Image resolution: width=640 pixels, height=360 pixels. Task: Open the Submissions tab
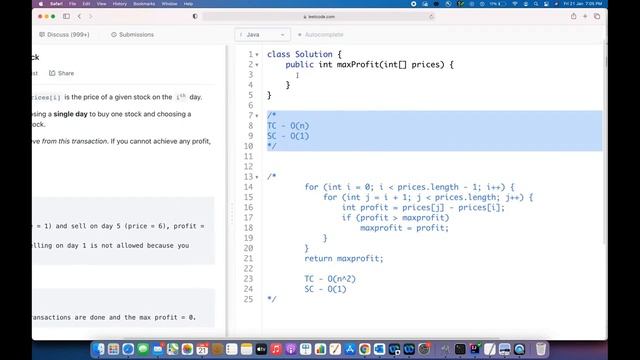tap(133, 35)
